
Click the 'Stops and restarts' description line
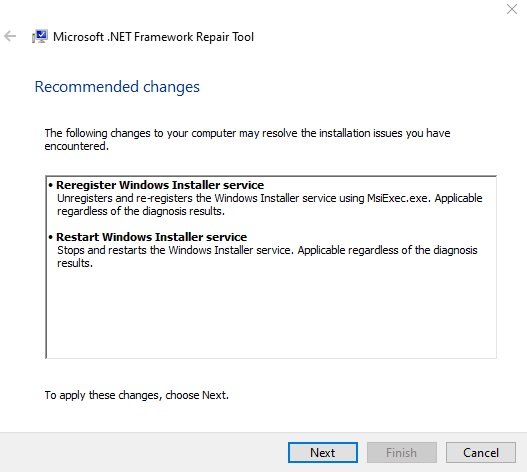(267, 250)
